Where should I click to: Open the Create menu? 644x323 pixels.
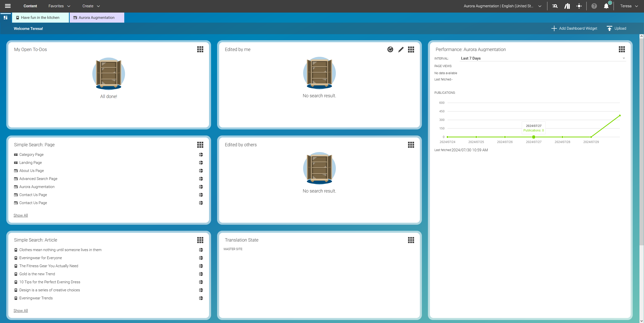(x=91, y=6)
